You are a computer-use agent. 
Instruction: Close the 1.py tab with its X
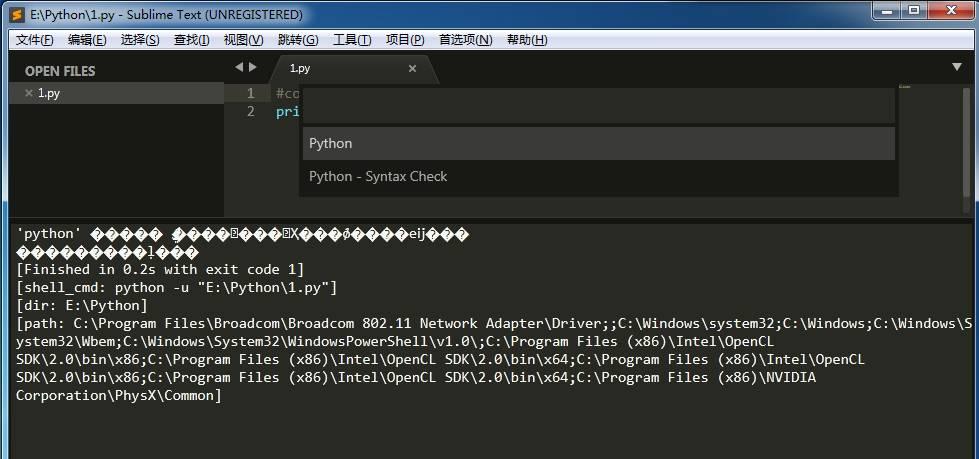(412, 69)
